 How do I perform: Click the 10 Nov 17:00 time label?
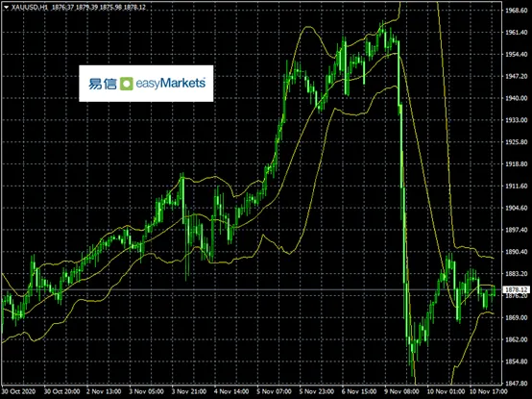point(488,392)
